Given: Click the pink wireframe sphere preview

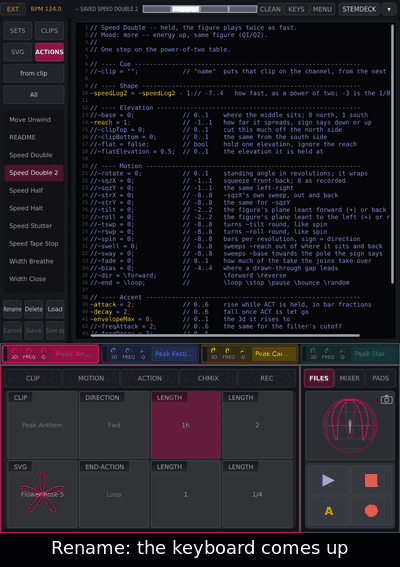Looking at the screenshot, I should [350, 425].
